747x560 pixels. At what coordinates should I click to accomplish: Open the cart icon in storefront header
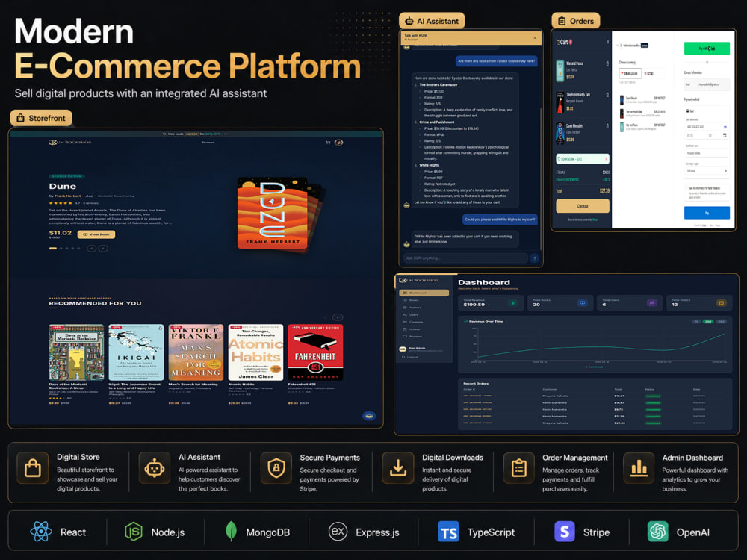pyautogui.click(x=328, y=143)
